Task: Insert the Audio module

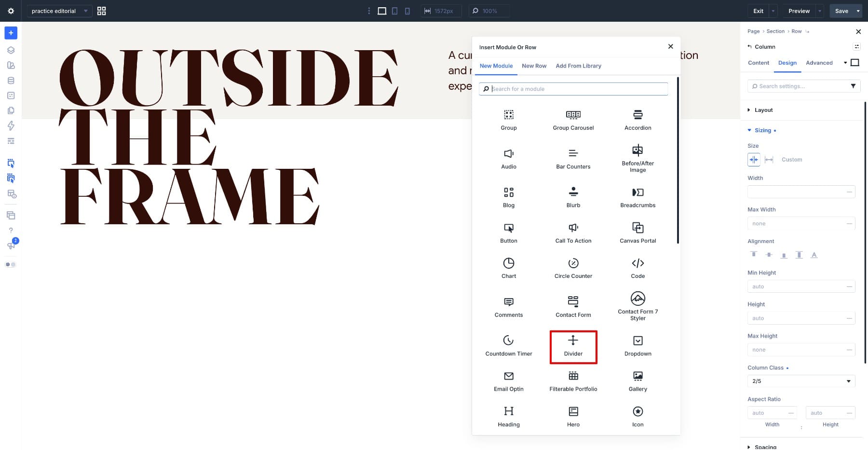Action: (509, 159)
